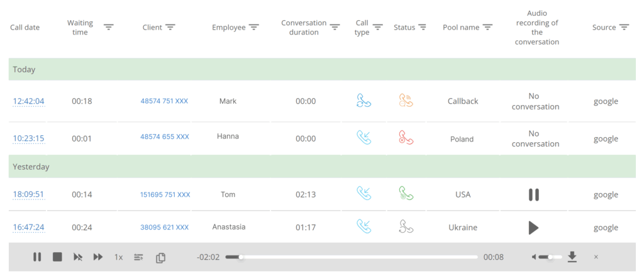Click the callback call type icon in Mark's row
Viewport: 644px width, 278px height.
(364, 101)
